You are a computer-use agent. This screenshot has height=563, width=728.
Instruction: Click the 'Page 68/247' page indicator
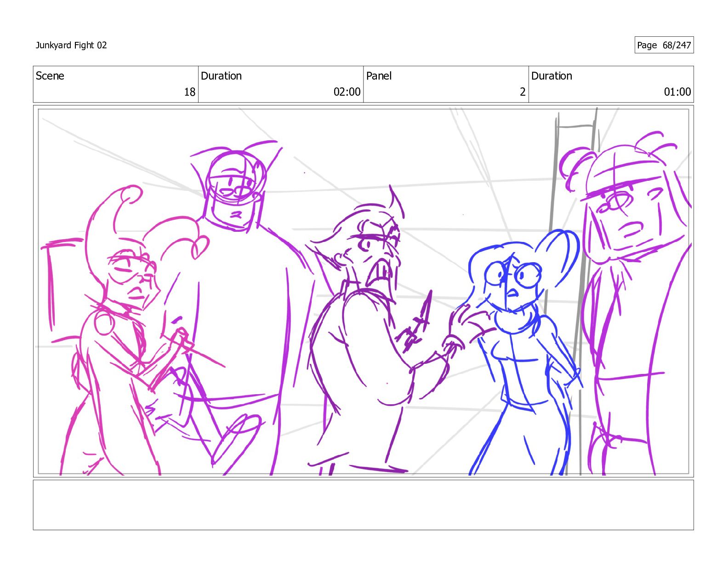664,45
